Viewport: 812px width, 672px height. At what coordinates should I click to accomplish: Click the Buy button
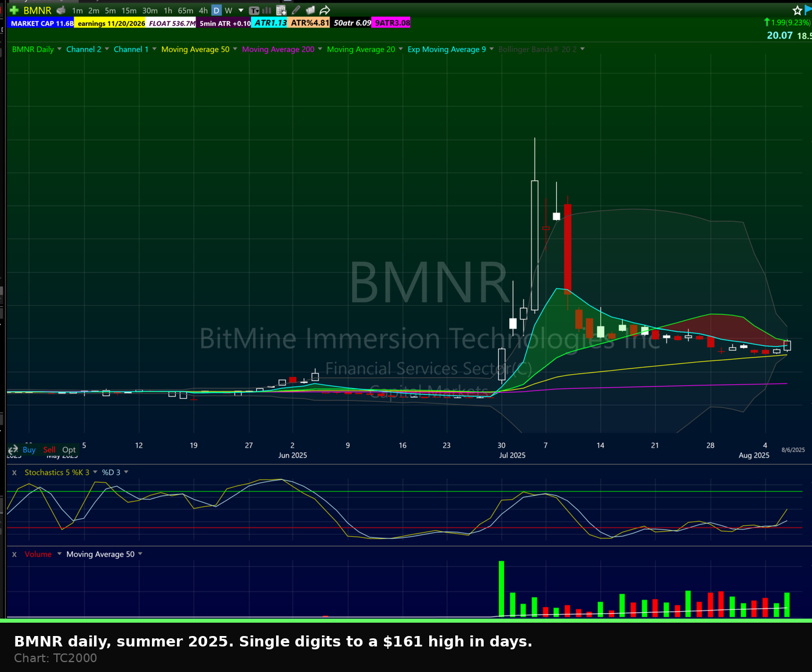[x=29, y=450]
